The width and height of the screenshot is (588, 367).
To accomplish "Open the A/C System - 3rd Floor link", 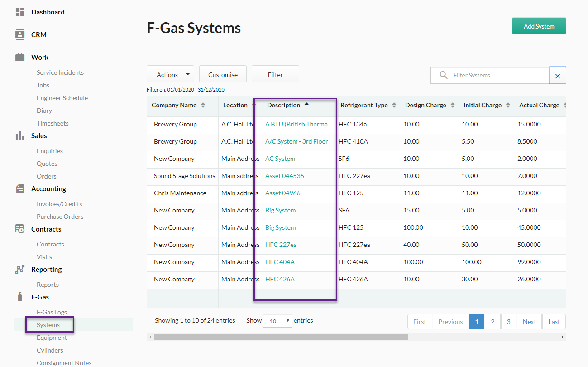I will tap(296, 141).
